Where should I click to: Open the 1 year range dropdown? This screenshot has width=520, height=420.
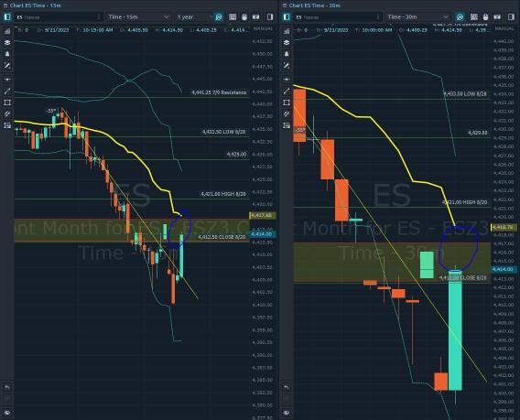point(195,16)
